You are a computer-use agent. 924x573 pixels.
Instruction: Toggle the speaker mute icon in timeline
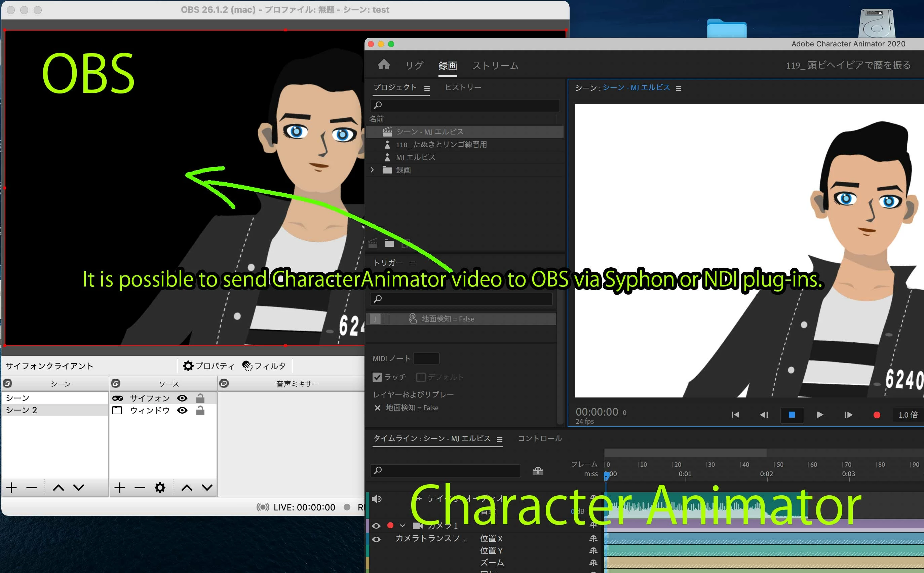[377, 499]
